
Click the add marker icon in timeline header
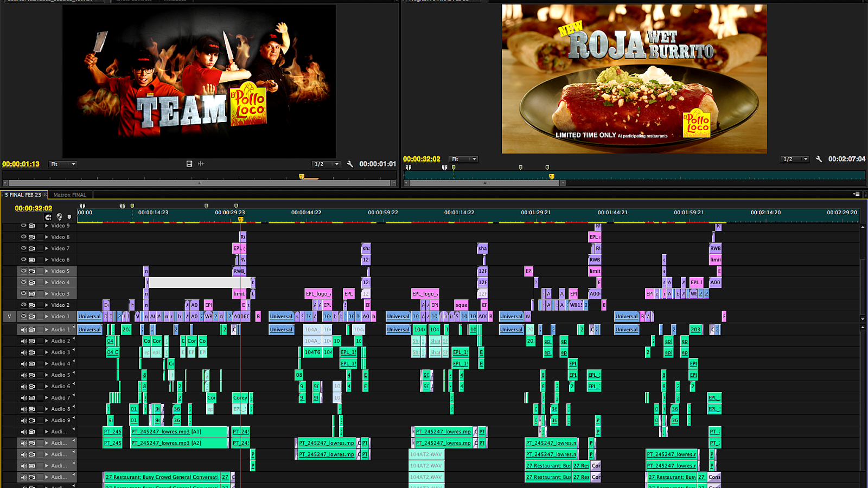(x=69, y=217)
